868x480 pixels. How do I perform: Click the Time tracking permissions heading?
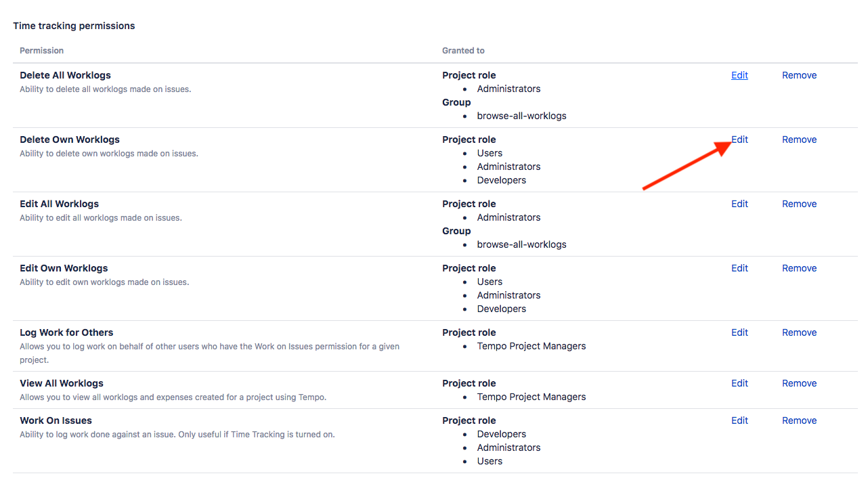74,26
